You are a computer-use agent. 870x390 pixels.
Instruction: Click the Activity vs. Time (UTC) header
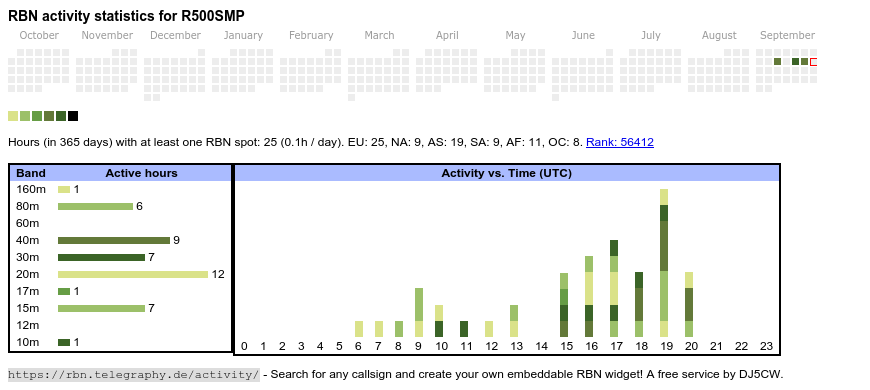point(507,173)
